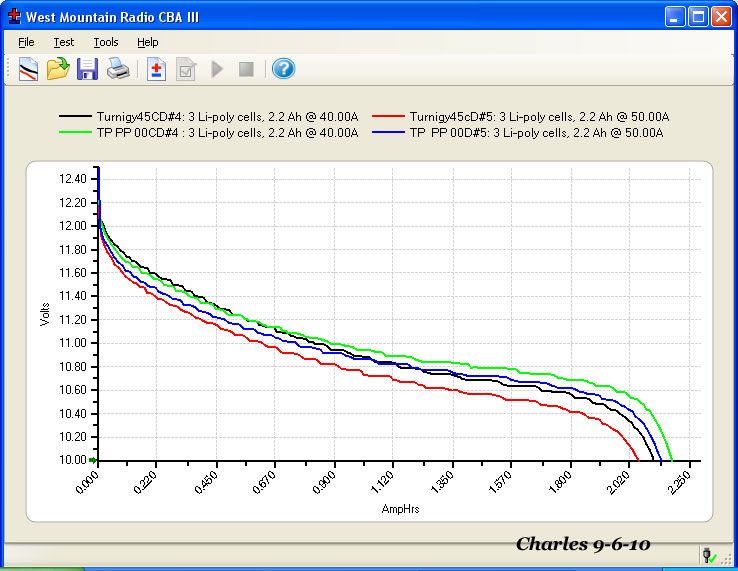Click the USB connection status icon in status bar
This screenshot has height=571, width=738.
tap(709, 555)
